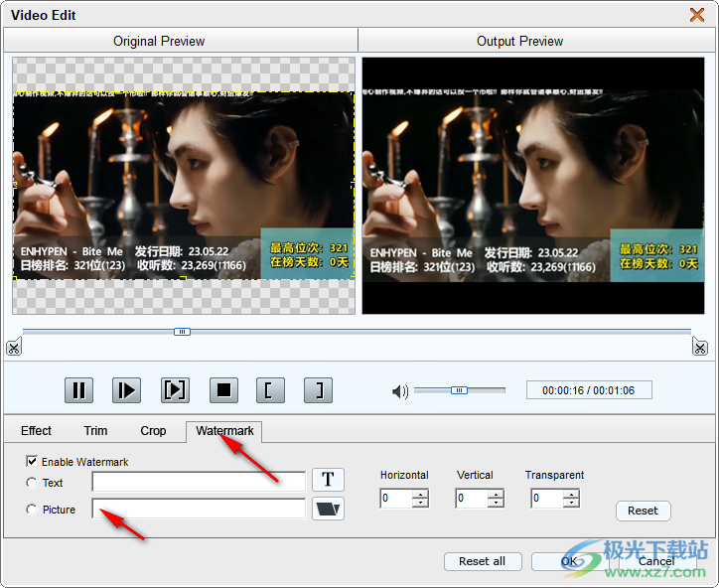
Task: Click the Original Preview video frame
Action: pyautogui.click(x=184, y=186)
